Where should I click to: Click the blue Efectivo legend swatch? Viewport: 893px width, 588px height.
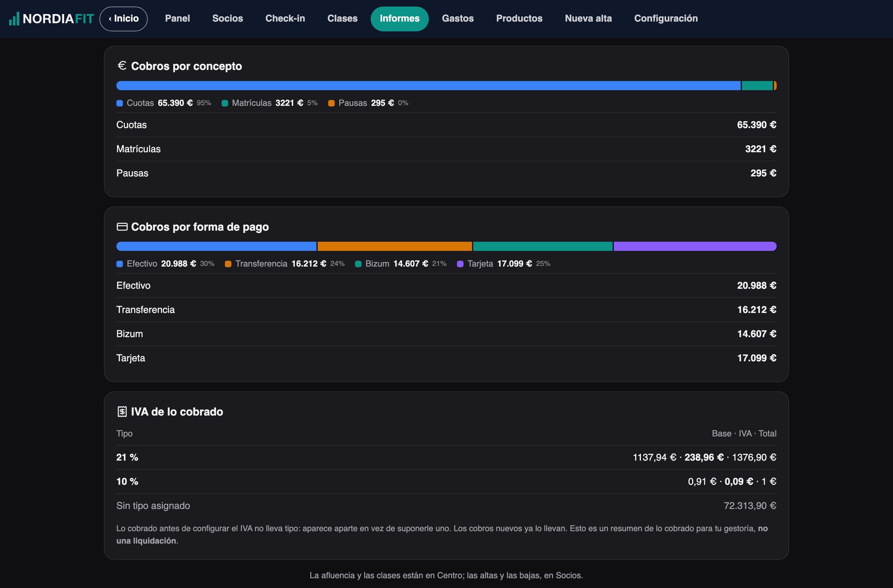pyautogui.click(x=120, y=264)
